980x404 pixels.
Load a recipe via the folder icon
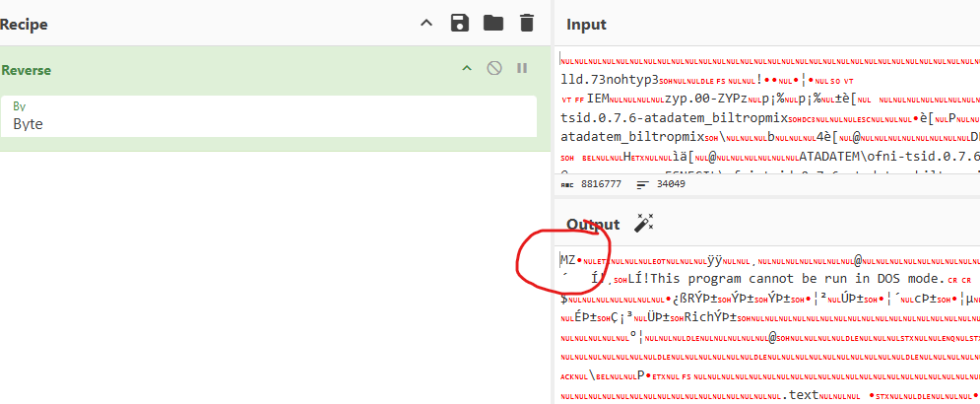(493, 24)
